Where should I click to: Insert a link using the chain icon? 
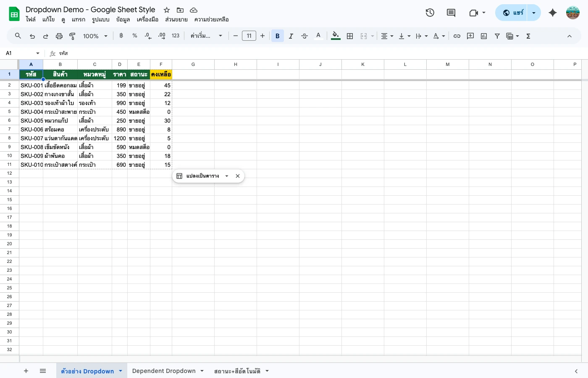click(x=457, y=36)
